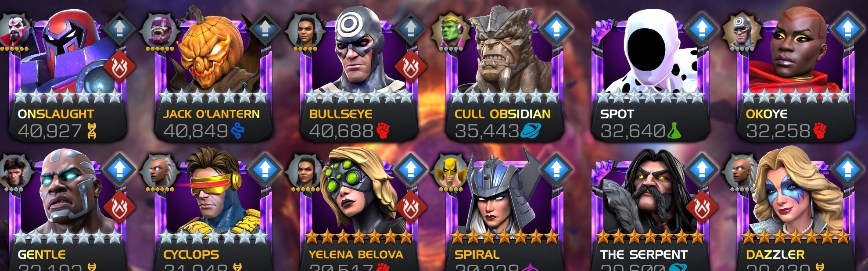Click the Cull Obsidian name label
Viewport: 868px width, 271px height.
coord(502,114)
